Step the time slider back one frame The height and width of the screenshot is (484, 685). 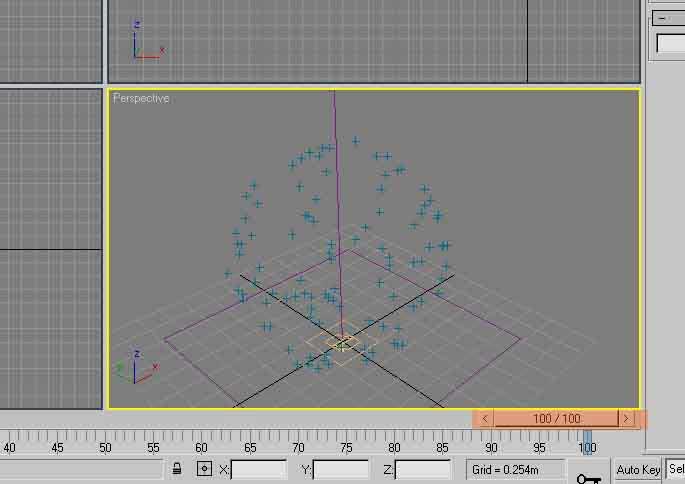point(484,418)
